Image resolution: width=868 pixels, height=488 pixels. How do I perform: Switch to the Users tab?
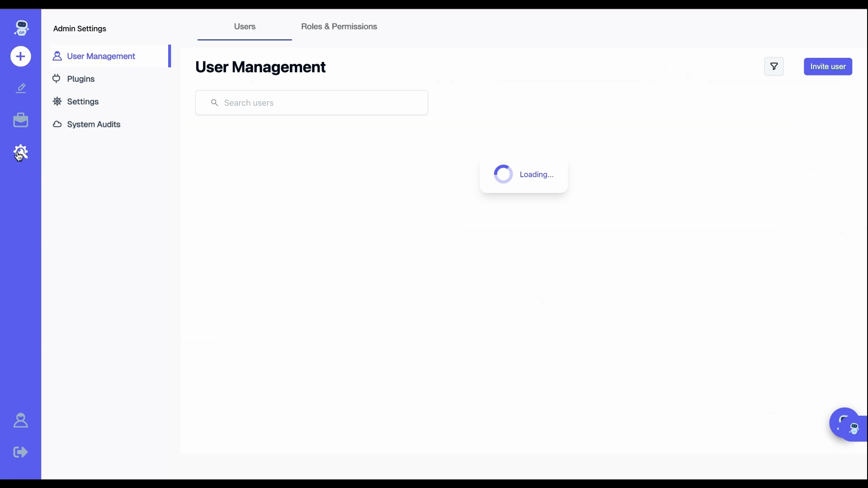pyautogui.click(x=245, y=27)
